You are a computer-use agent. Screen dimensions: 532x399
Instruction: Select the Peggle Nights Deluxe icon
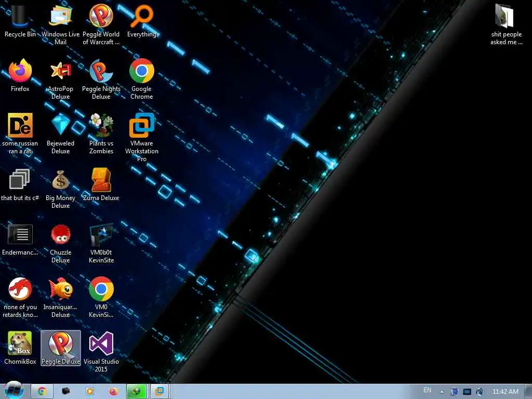click(101, 79)
